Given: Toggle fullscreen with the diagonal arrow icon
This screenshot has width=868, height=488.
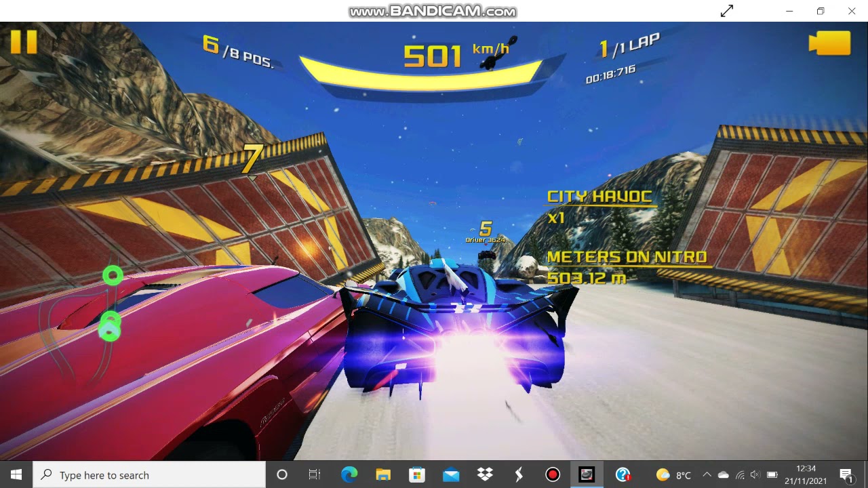Looking at the screenshot, I should pos(727,11).
